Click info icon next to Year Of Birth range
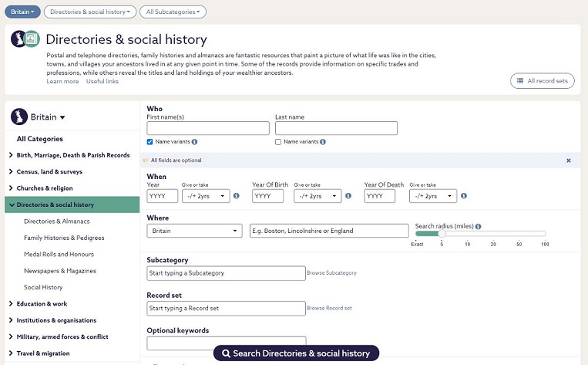 348,196
